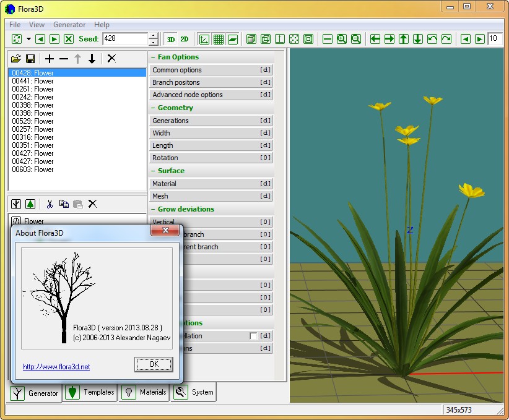Delete node with X icon beside paste

click(92, 204)
